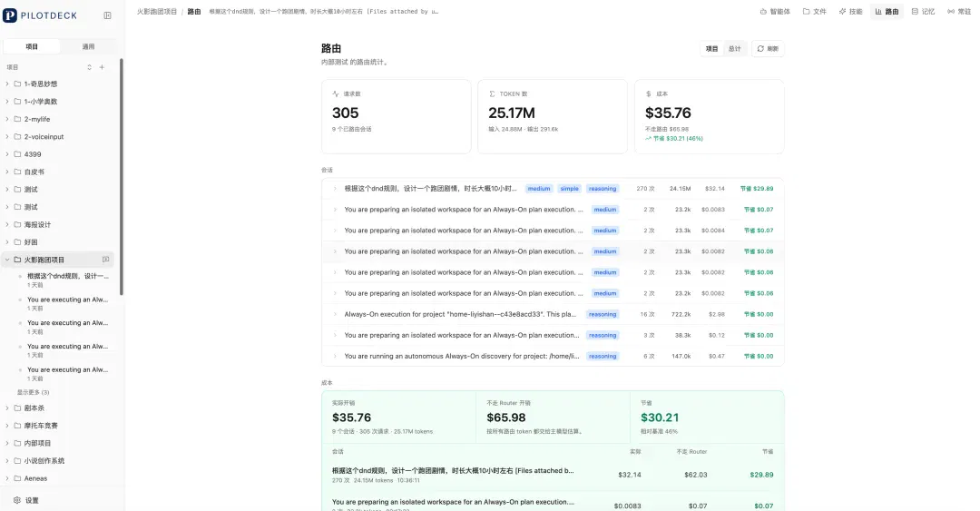Click the folder icon beside 白皮书

pyautogui.click(x=17, y=172)
